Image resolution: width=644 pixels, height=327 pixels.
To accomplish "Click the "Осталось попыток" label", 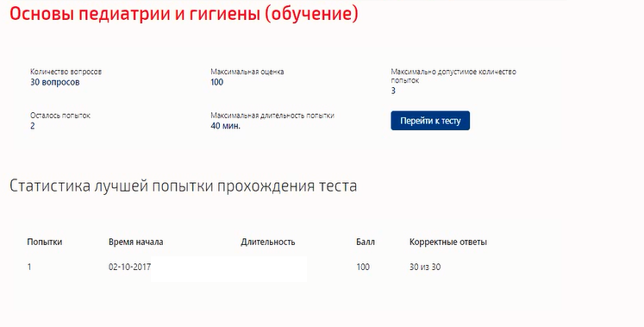I will click(x=60, y=116).
